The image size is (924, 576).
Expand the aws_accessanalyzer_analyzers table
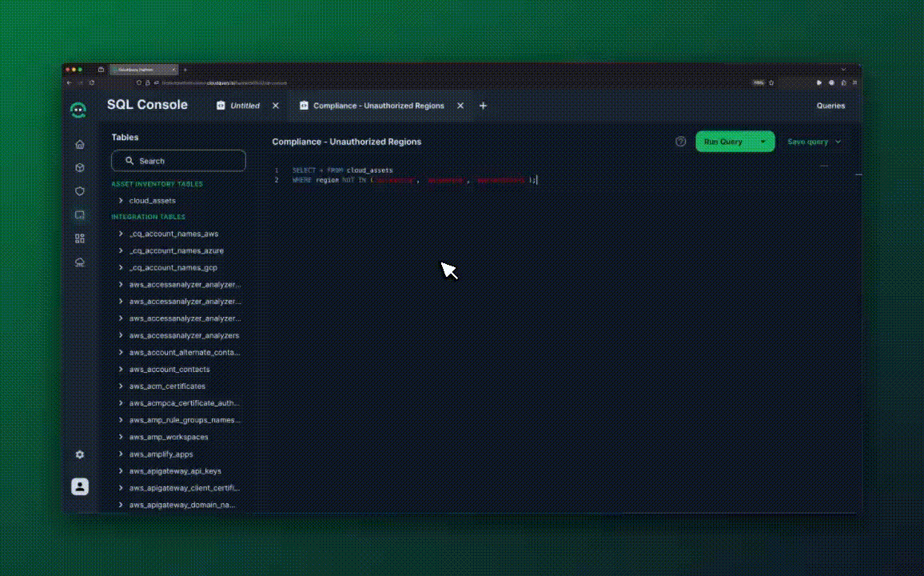(x=121, y=335)
